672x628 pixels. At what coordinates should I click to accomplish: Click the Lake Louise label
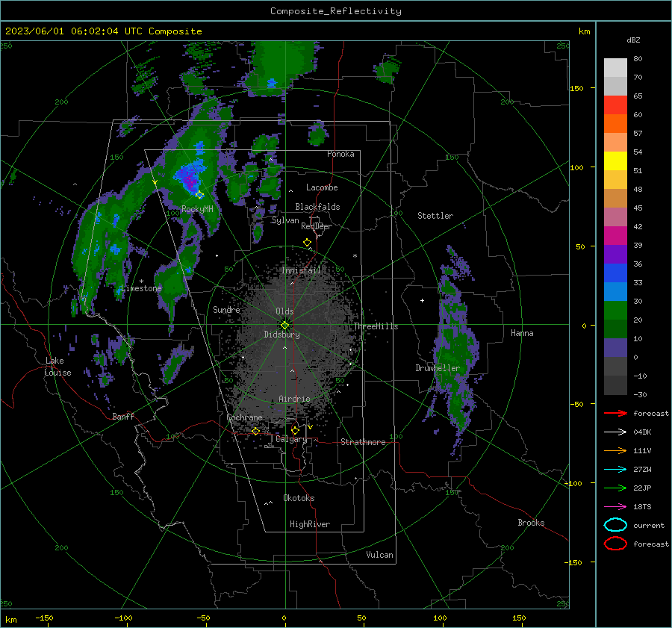57,367
